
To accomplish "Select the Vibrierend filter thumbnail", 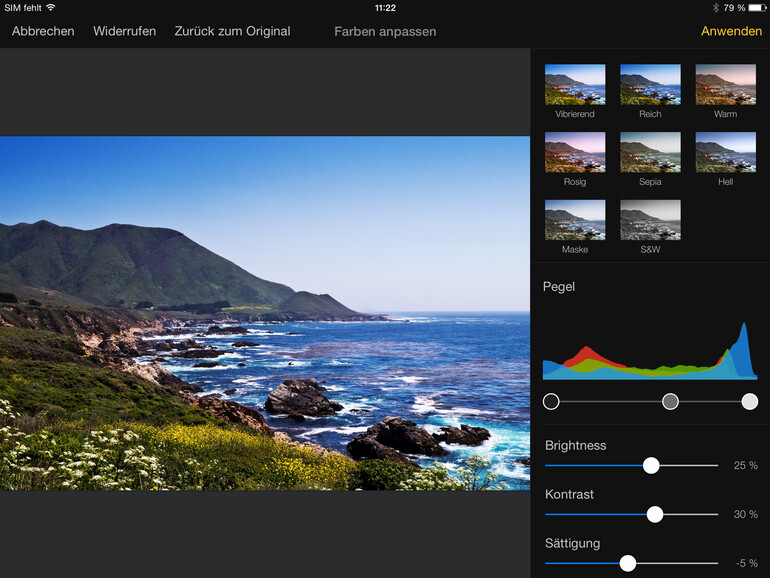I will point(575,84).
